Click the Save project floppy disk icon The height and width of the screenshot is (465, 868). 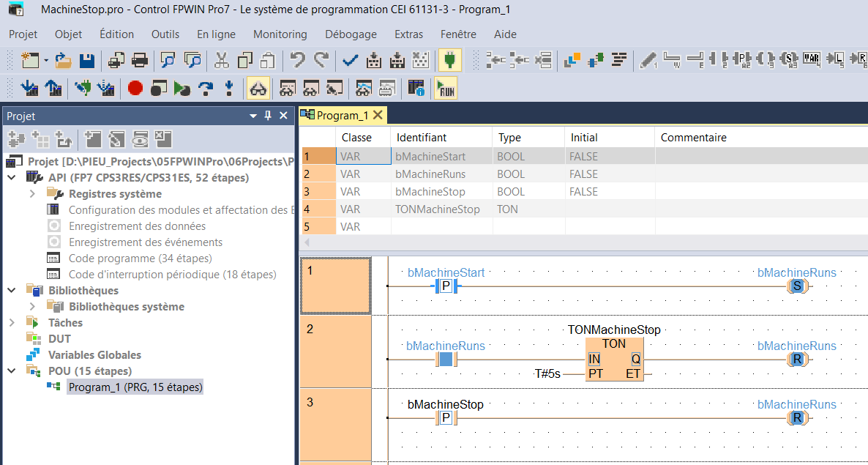click(86, 60)
